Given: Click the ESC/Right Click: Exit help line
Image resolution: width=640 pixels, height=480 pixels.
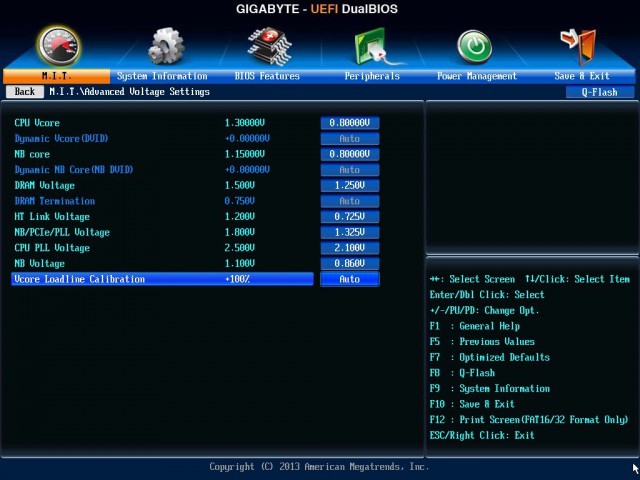Looking at the screenshot, I should (482, 435).
